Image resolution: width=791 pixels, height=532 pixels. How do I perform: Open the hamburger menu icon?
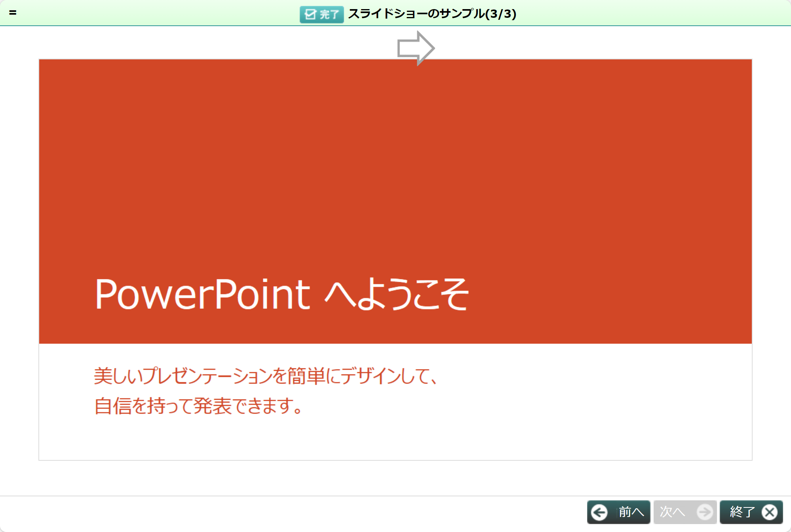pyautogui.click(x=13, y=13)
